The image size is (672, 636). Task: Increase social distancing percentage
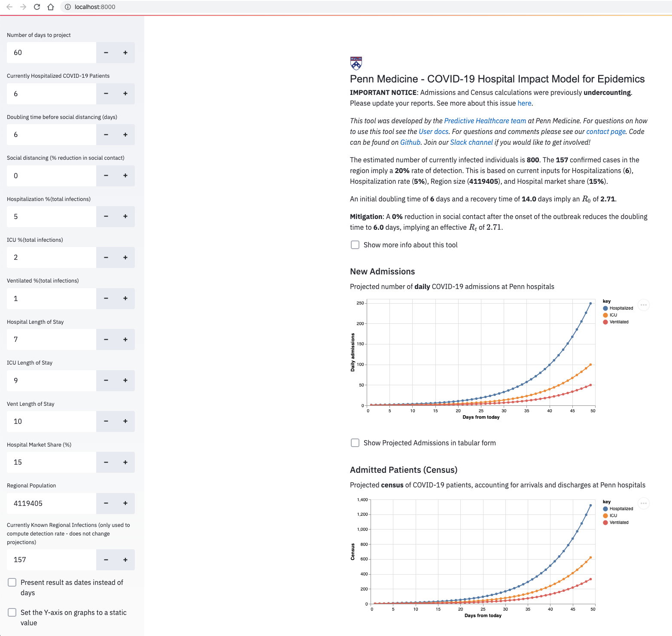125,176
